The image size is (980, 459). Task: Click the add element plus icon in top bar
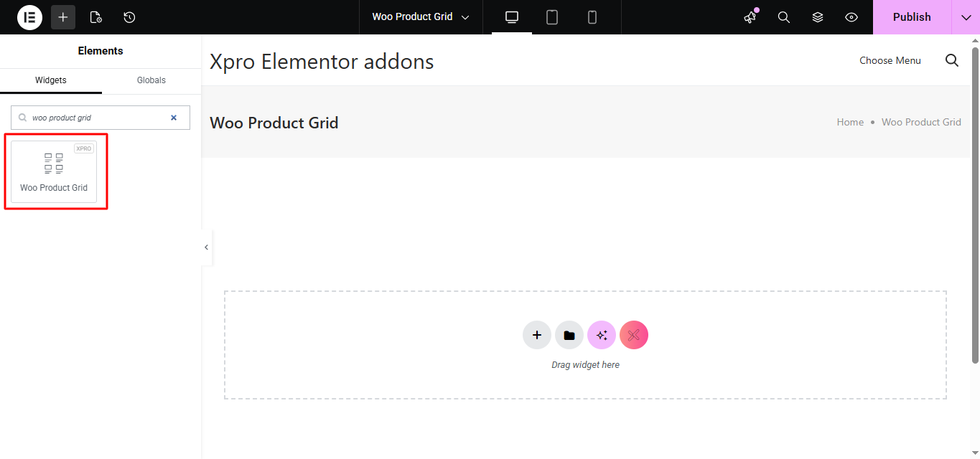tap(63, 17)
